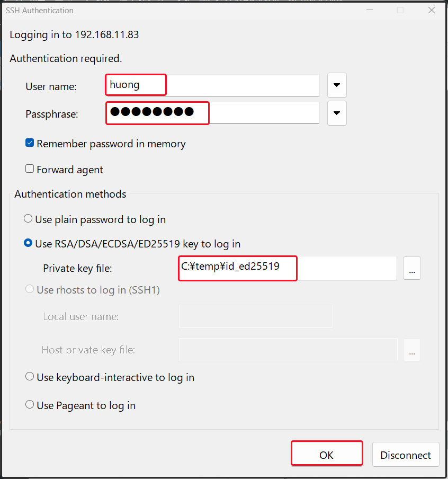Viewport: 448px width, 479px height.
Task: Click the Disconnect button
Action: coord(406,455)
